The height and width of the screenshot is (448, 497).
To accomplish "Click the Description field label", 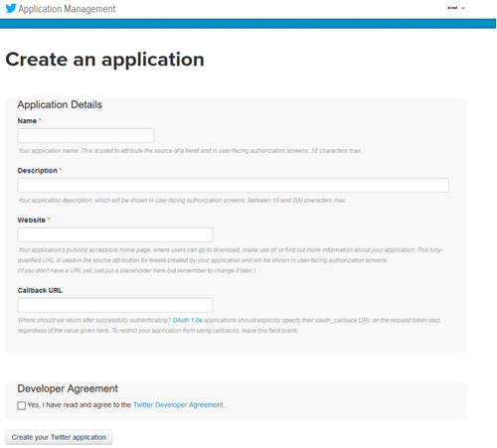I will point(38,171).
